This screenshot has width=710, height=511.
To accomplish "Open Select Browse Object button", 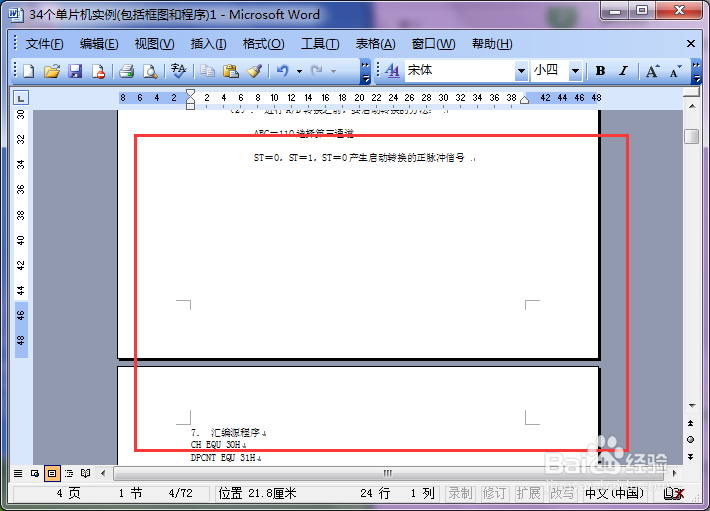I will (691, 439).
